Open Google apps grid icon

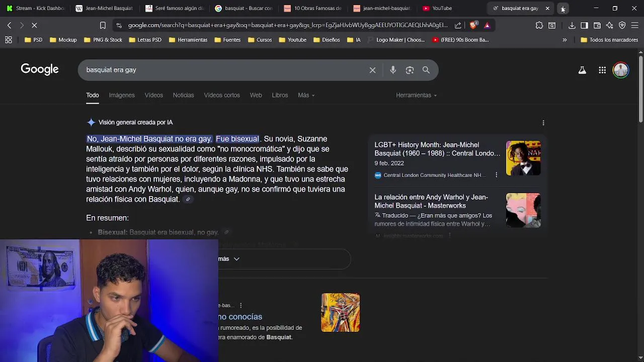pos(602,70)
